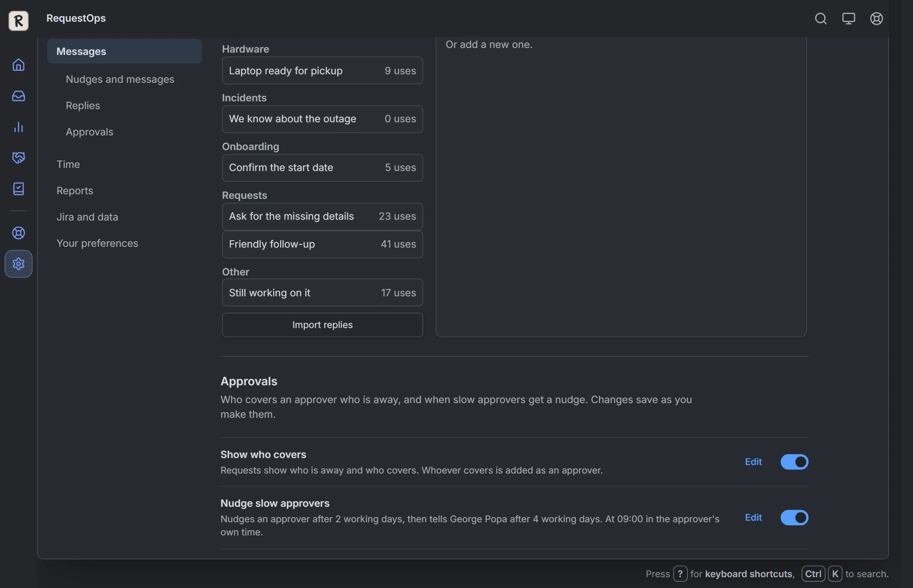Open the handshake icon in sidebar
Screen dimensions: 913x588
[19, 158]
